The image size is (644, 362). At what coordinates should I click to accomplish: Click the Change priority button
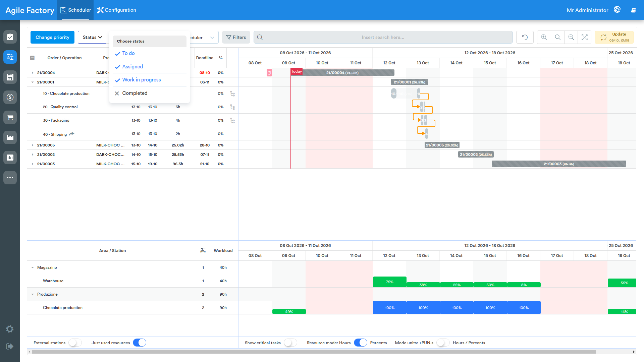point(52,37)
